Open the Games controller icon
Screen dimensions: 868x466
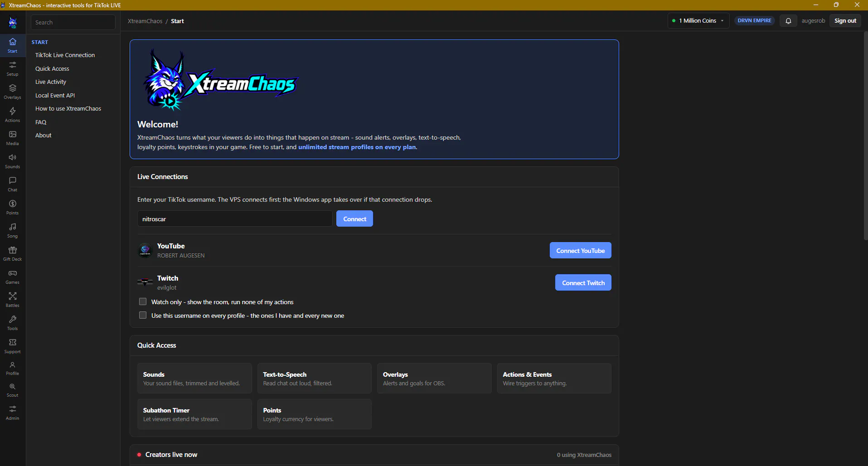tap(13, 277)
